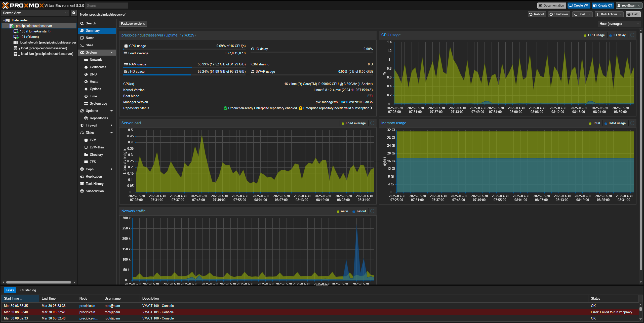
Task: Open the Task History menu item
Action: [97, 184]
